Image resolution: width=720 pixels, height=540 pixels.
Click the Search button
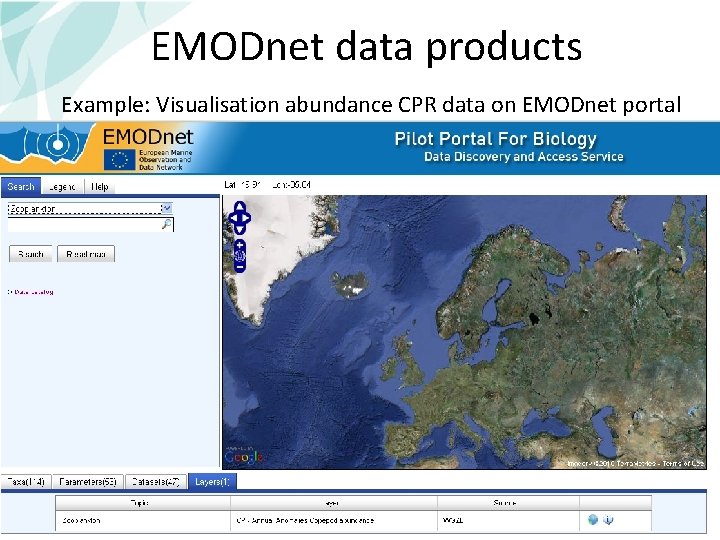coord(30,254)
